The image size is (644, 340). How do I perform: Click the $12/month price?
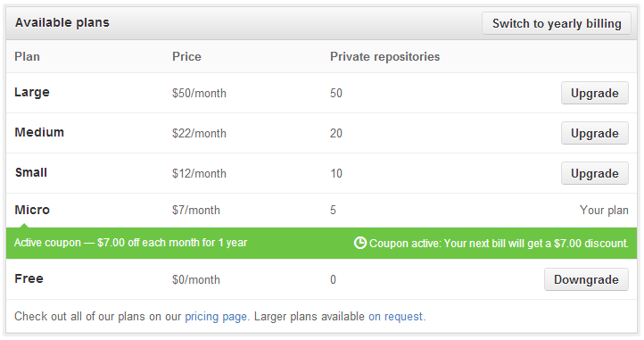[x=199, y=173]
